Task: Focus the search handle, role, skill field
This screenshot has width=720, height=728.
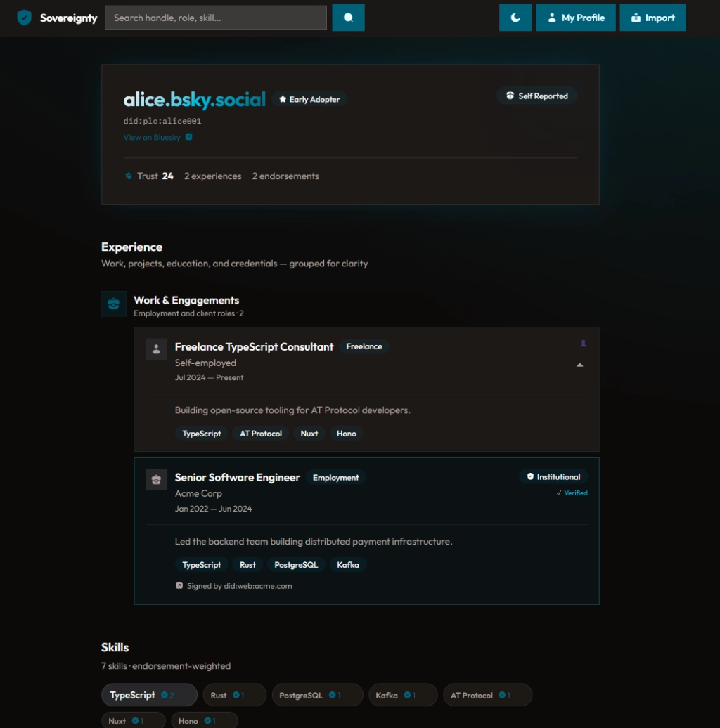Action: 216,18
